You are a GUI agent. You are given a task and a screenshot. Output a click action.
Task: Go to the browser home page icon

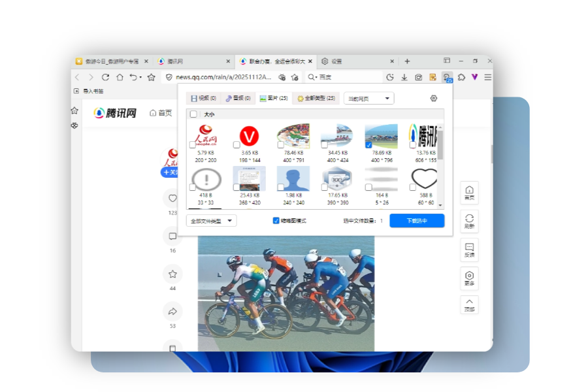click(120, 77)
